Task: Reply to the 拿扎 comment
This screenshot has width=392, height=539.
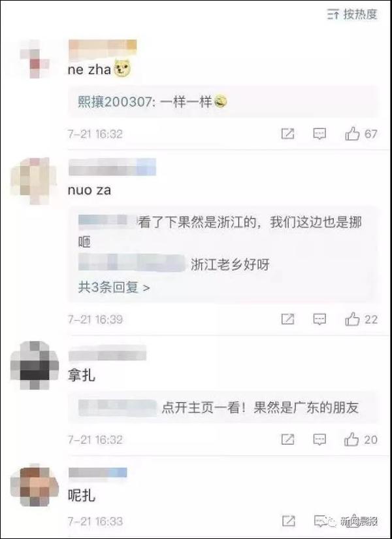Action: pyautogui.click(x=319, y=440)
